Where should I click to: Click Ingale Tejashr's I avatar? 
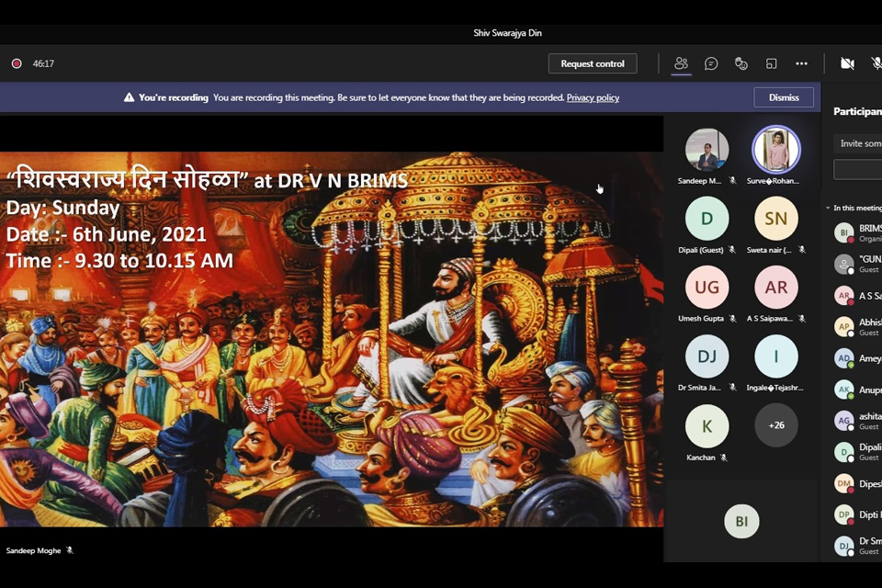[x=776, y=356]
